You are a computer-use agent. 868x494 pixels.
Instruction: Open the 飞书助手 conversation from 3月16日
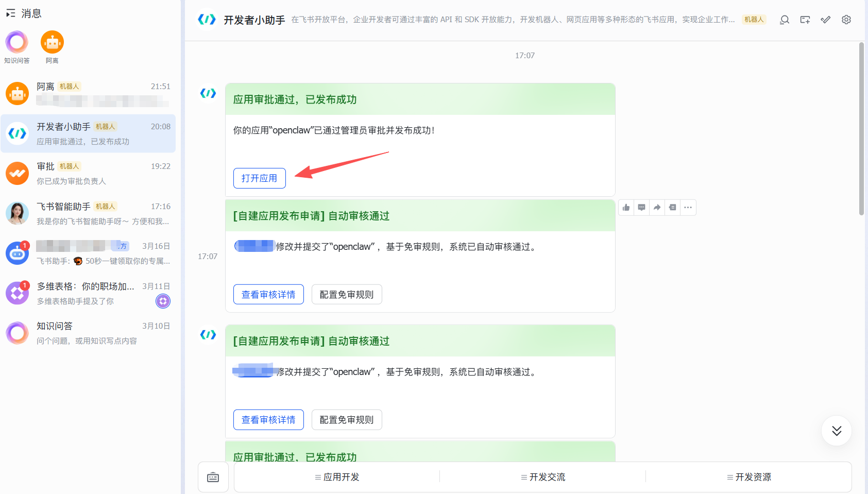coord(88,253)
